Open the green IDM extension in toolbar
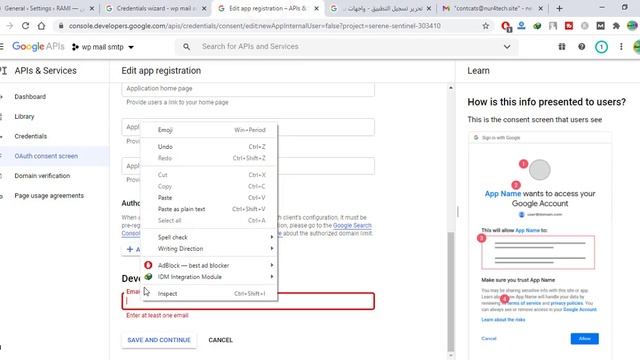This screenshot has height=360, width=640. (x=537, y=26)
